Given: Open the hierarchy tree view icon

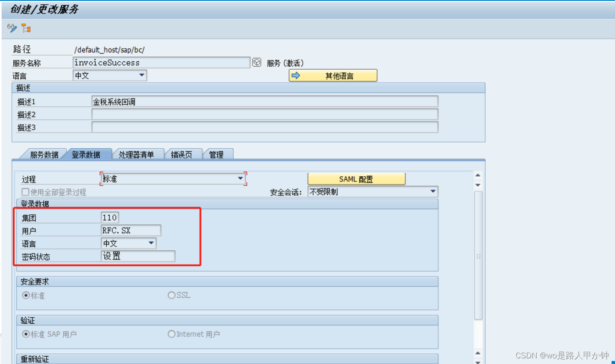Looking at the screenshot, I should [x=26, y=28].
